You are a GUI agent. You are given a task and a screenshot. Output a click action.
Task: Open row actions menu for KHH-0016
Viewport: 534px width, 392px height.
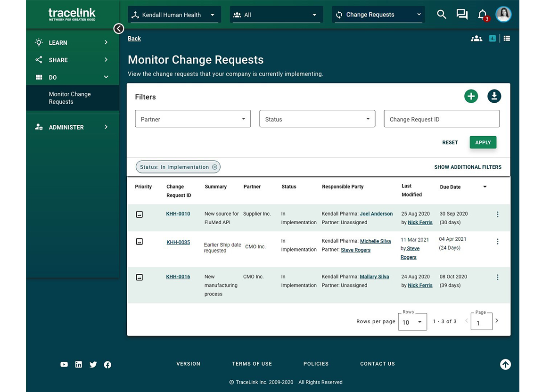(x=498, y=277)
